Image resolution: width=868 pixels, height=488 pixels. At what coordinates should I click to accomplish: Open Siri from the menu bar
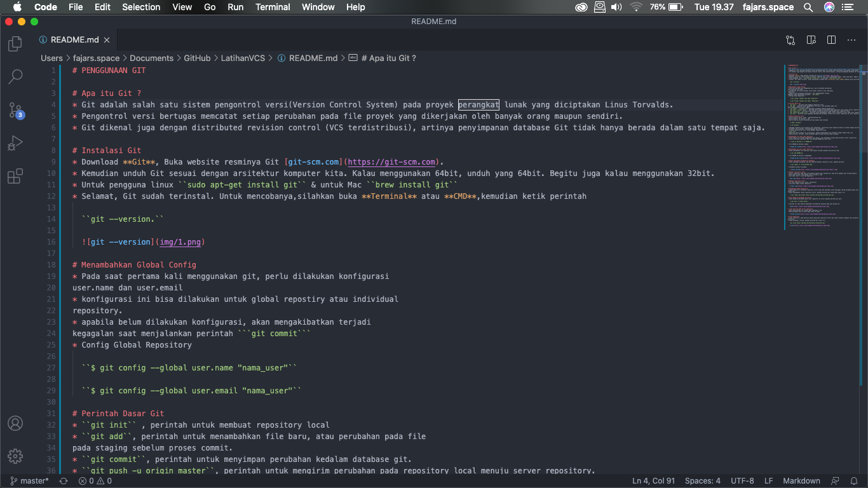point(829,7)
